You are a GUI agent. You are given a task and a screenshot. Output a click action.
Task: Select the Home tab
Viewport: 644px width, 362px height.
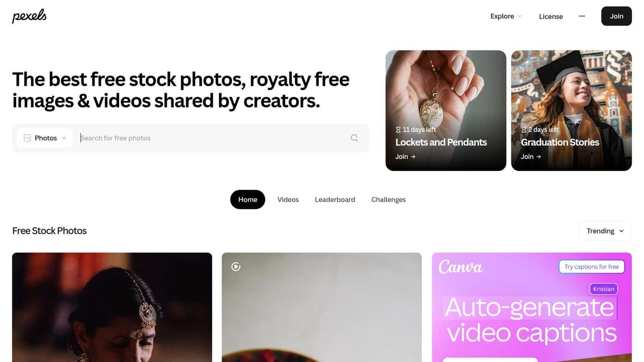tap(247, 200)
